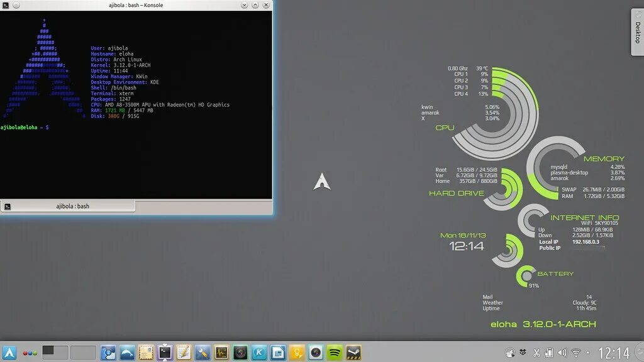This screenshot has height=362, width=644.
Task: Click the MEMORY heading in Conky widget
Action: pos(604,159)
